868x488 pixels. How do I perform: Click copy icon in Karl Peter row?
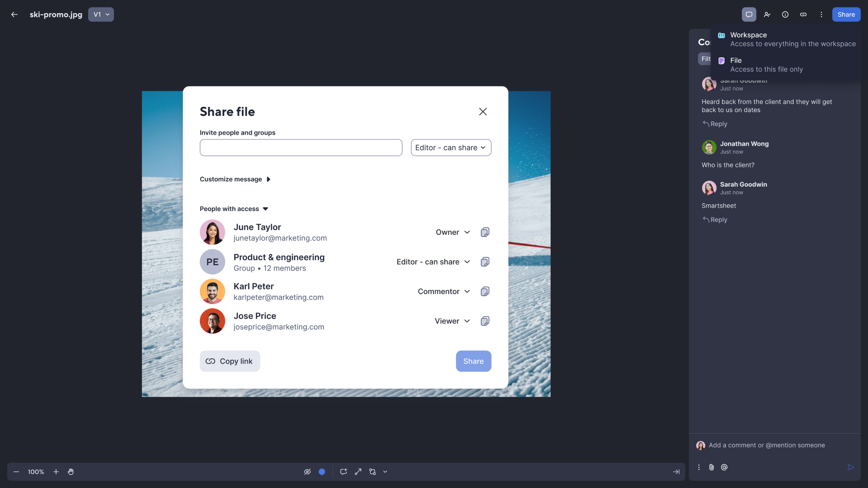coord(485,291)
